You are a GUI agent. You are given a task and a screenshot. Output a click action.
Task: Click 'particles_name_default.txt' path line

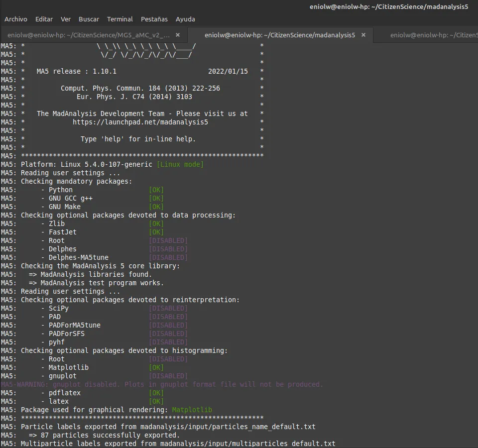pyautogui.click(x=168, y=427)
